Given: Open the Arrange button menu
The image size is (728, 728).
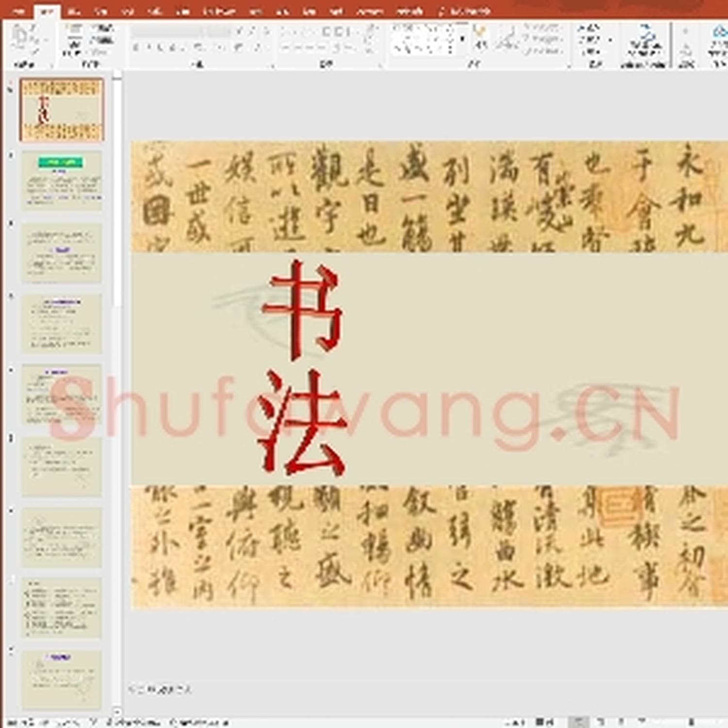Looking at the screenshot, I should pyautogui.click(x=480, y=38).
